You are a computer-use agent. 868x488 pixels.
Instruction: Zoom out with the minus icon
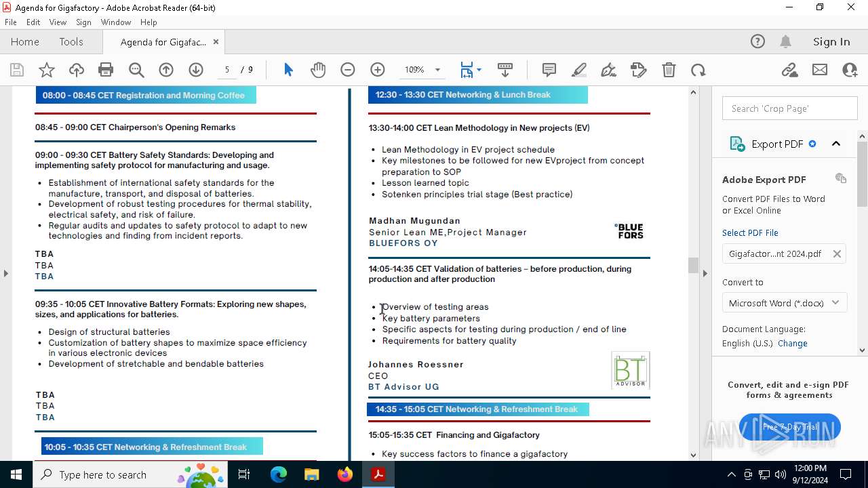tap(348, 70)
